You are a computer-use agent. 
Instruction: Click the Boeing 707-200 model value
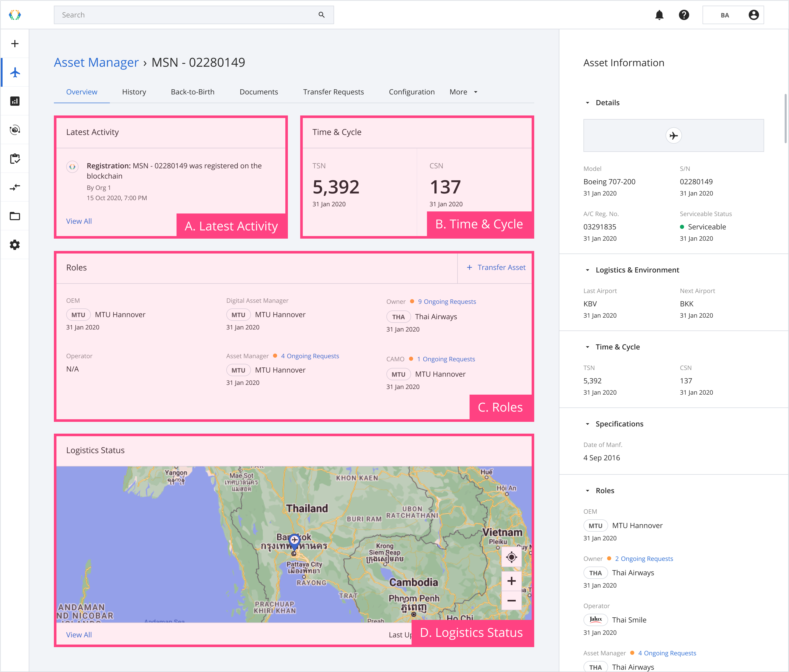click(609, 182)
